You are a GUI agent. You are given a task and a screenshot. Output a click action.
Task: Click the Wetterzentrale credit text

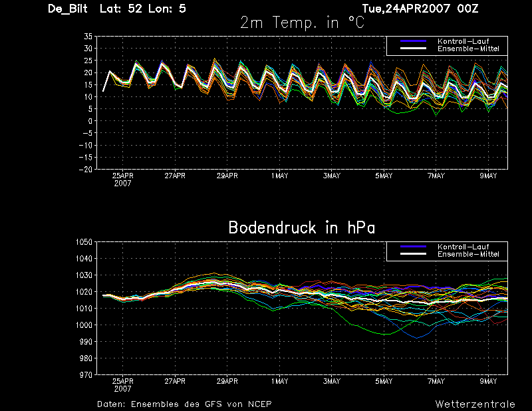475,404
